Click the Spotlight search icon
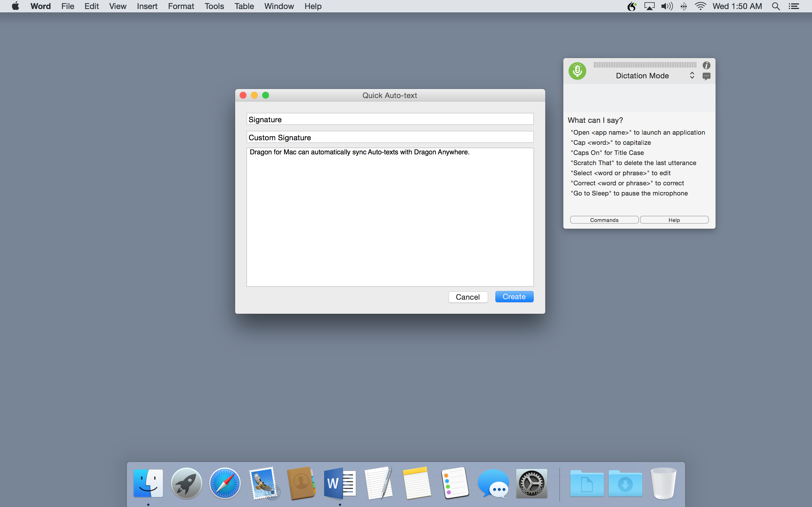 click(x=775, y=6)
